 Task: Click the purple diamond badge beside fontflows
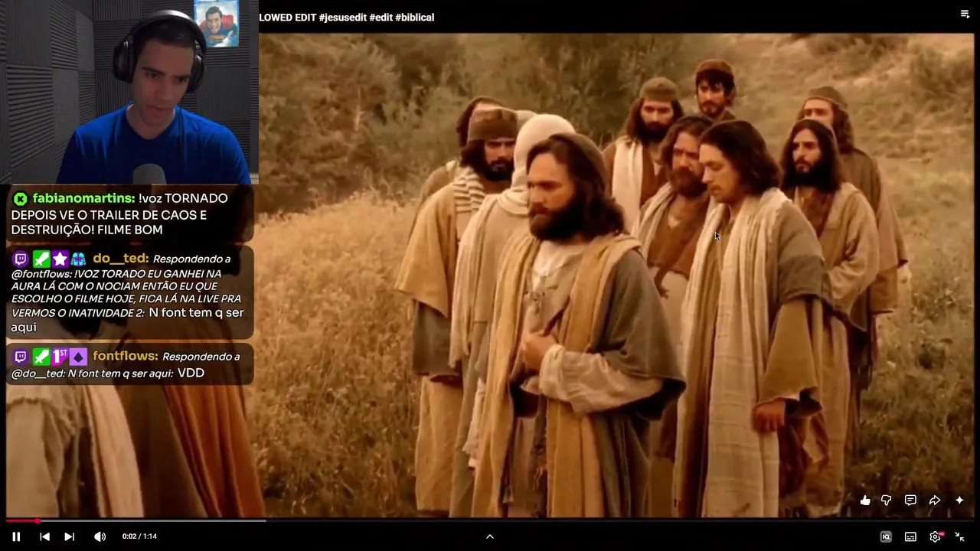click(78, 357)
